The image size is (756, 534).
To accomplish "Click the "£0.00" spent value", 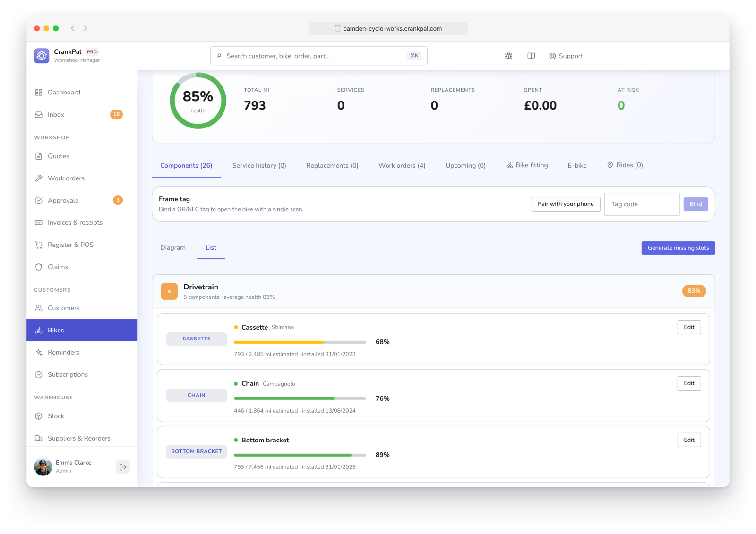I will coord(540,105).
